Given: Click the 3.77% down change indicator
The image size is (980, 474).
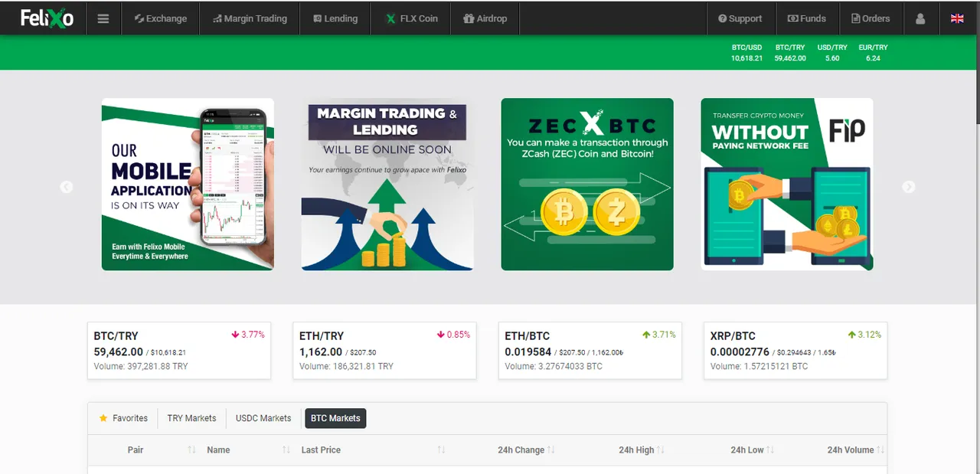Looking at the screenshot, I should 247,335.
